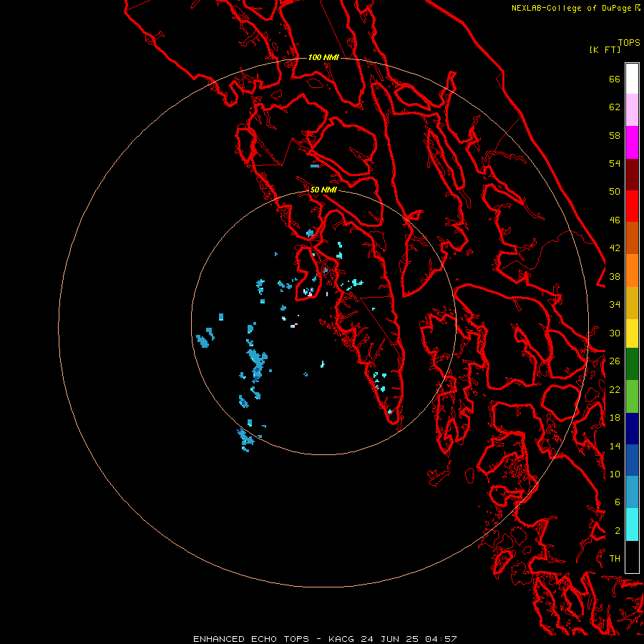
Task: Click the legend value 50
Action: [x=615, y=192]
